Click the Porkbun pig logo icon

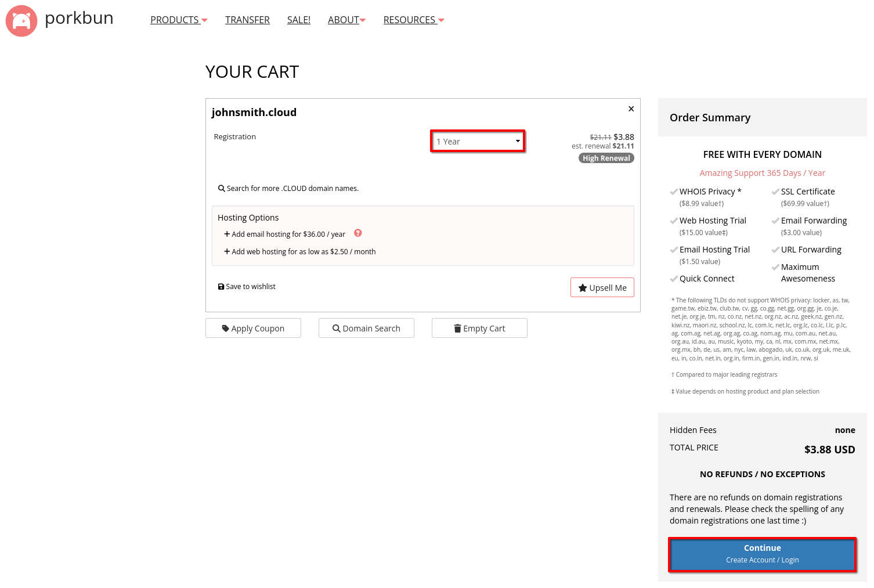point(21,21)
